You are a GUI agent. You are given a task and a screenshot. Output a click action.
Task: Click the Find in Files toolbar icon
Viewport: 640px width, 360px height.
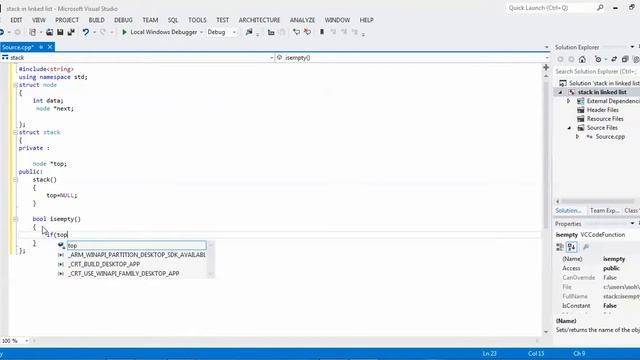249,32
